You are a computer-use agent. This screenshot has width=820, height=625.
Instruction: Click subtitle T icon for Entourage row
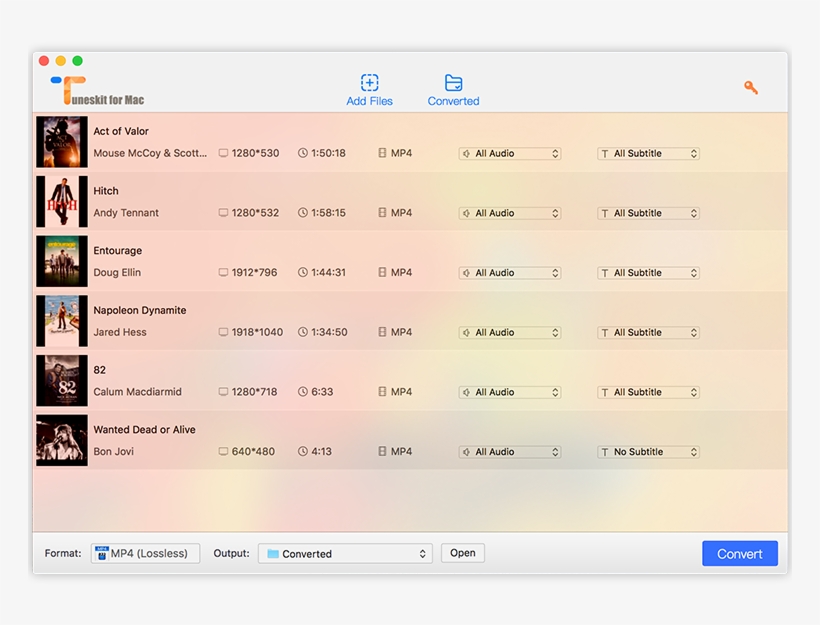point(605,273)
